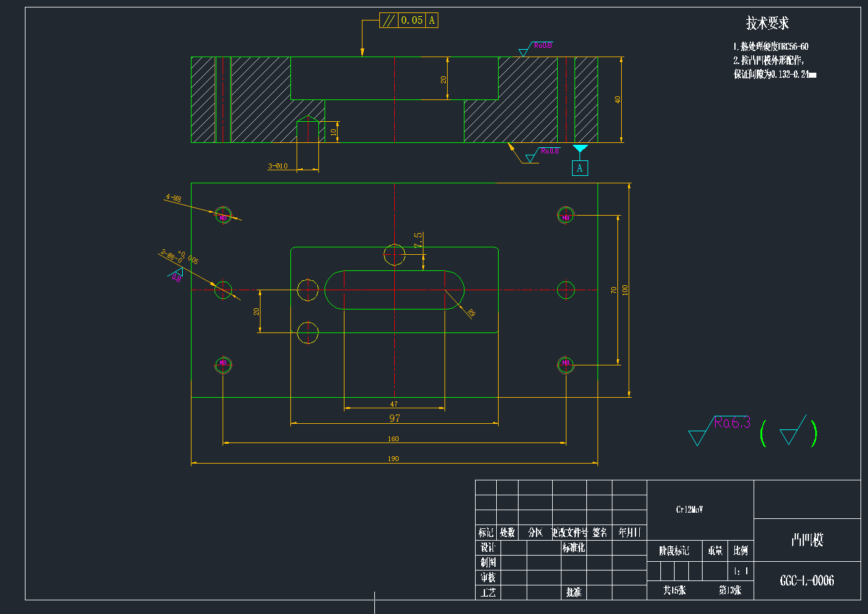868x614 pixels.
Task: Select the "10" hole depth dimension
Action: click(x=333, y=132)
